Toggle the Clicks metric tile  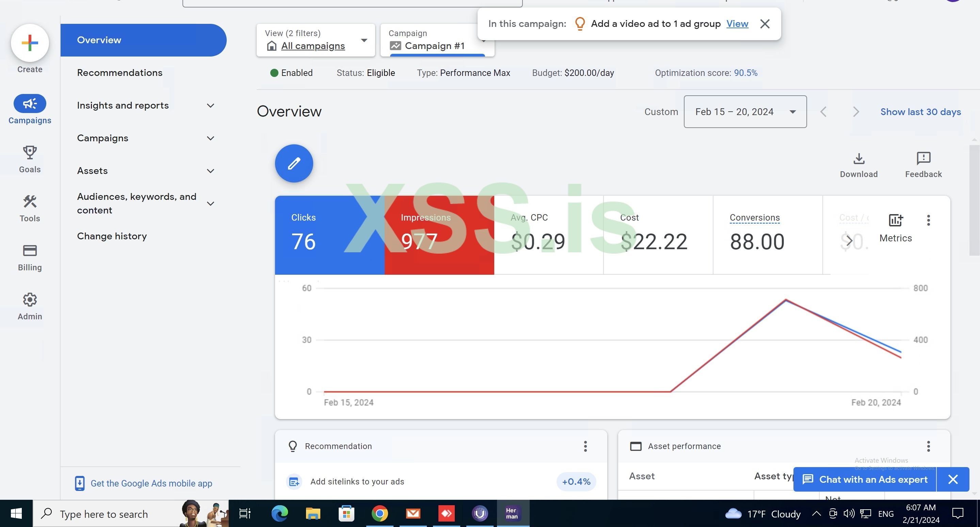click(x=330, y=235)
